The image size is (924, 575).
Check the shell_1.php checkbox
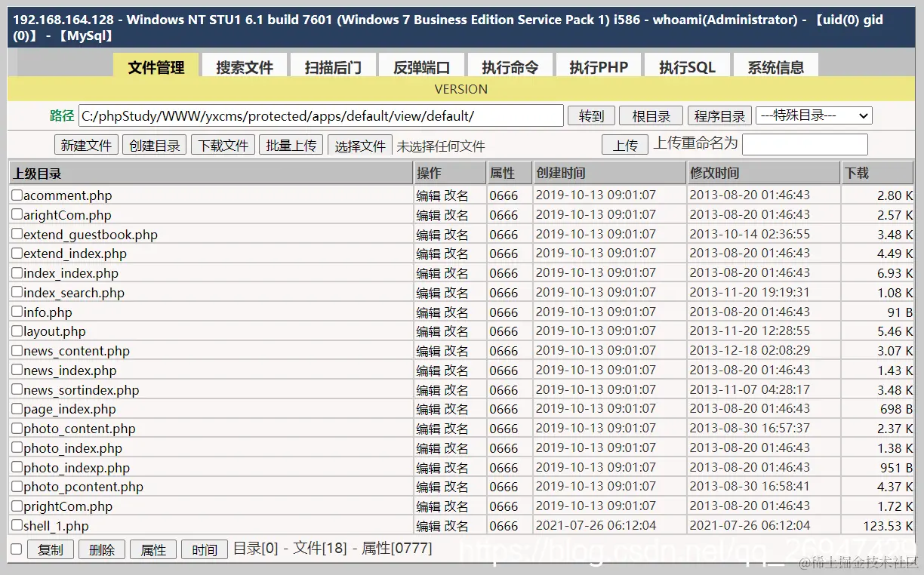coord(17,526)
